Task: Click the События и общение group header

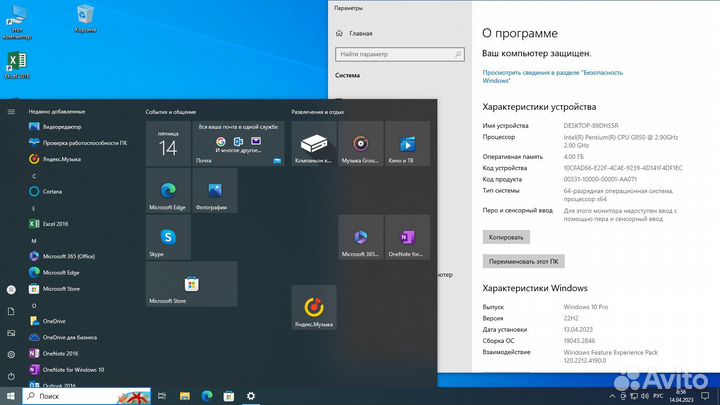Action: 171,112
